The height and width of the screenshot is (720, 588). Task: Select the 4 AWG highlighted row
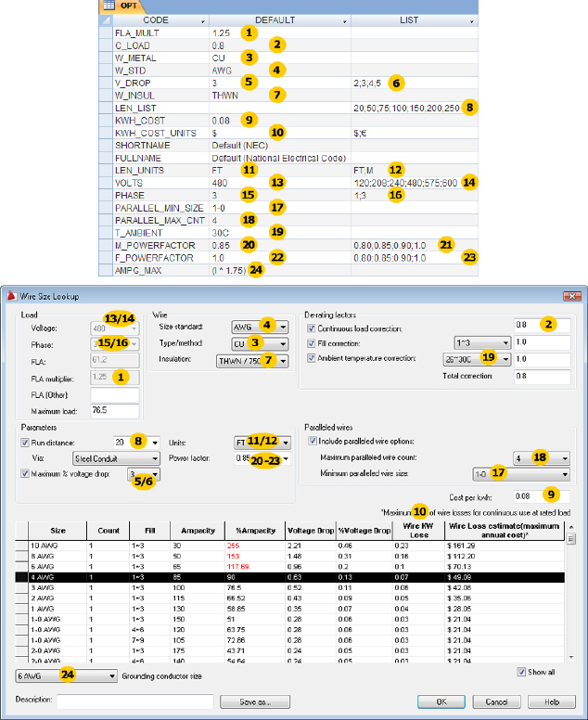[x=289, y=577]
